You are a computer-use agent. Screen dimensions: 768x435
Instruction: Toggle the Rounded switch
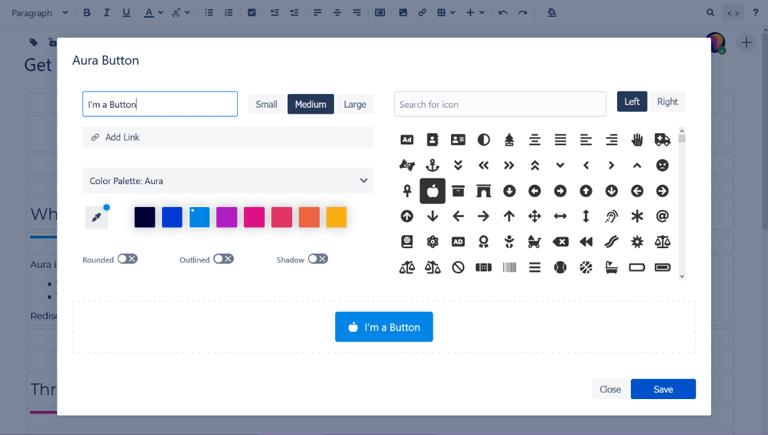point(128,259)
